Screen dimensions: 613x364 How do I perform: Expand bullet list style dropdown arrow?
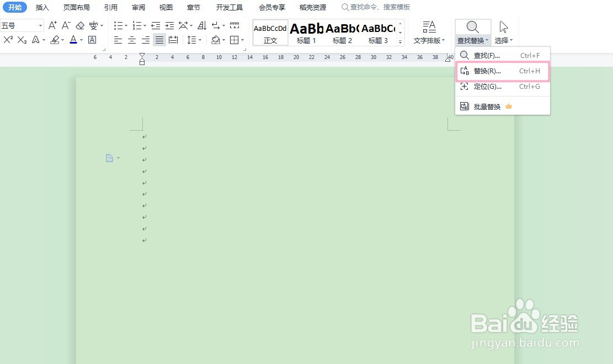(126, 26)
